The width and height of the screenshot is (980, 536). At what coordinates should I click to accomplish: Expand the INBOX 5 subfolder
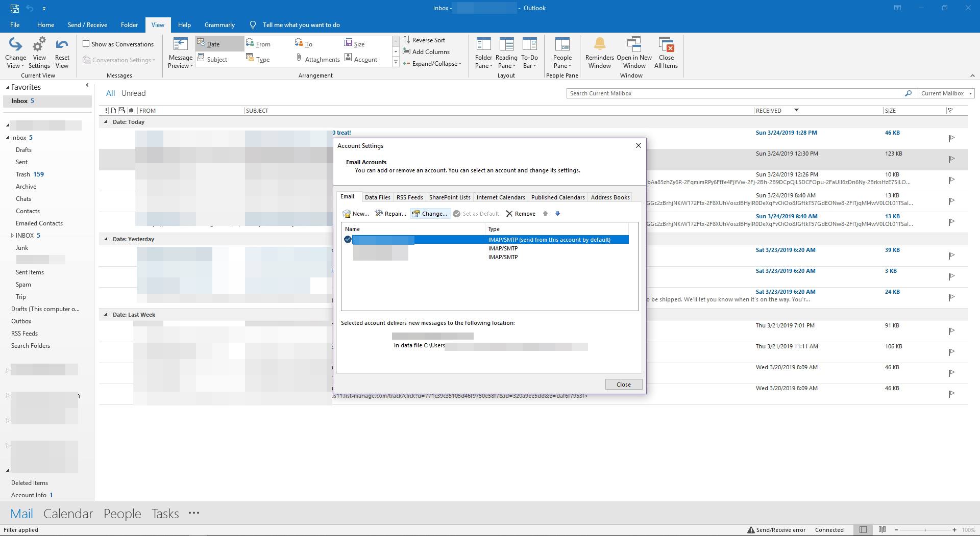(x=12, y=236)
